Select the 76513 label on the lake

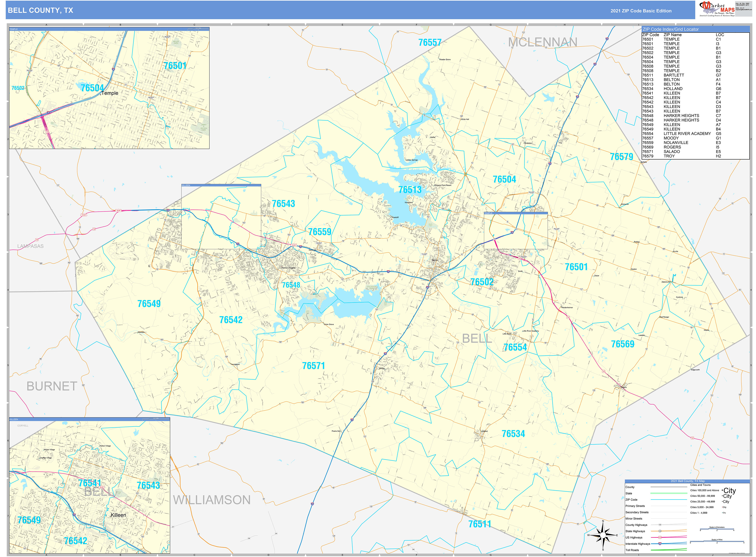pos(410,190)
